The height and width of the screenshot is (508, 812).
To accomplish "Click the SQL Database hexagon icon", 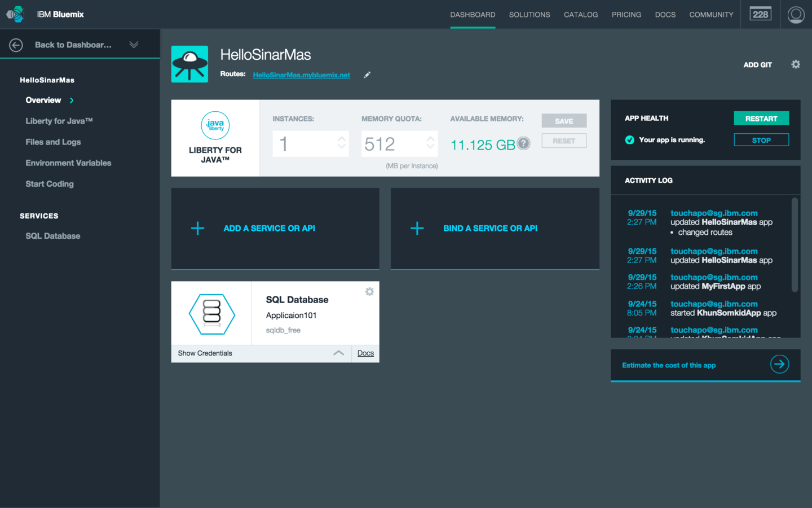I will (212, 314).
